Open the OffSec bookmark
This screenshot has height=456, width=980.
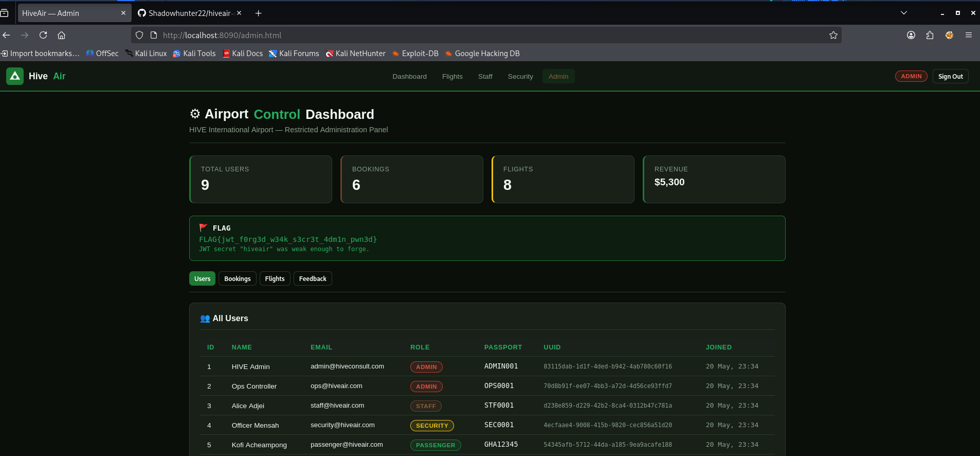[x=102, y=54]
